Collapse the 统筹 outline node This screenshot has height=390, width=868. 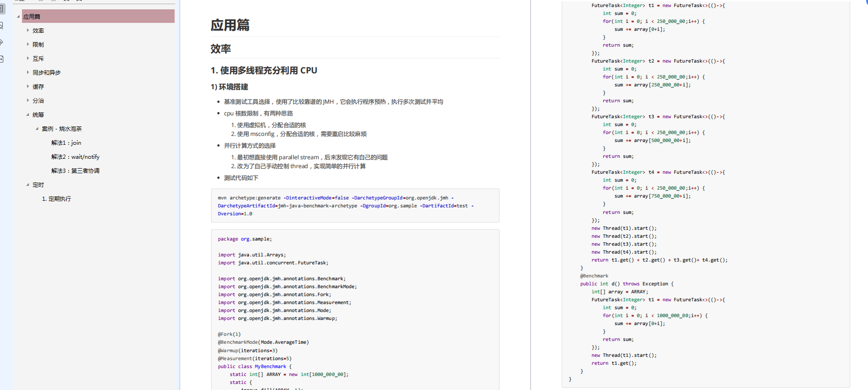28,114
